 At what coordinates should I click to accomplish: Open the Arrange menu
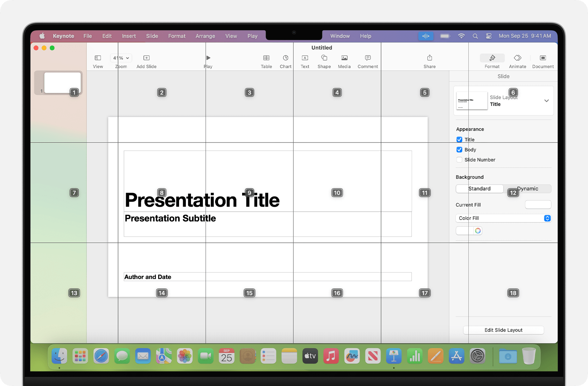(x=205, y=36)
